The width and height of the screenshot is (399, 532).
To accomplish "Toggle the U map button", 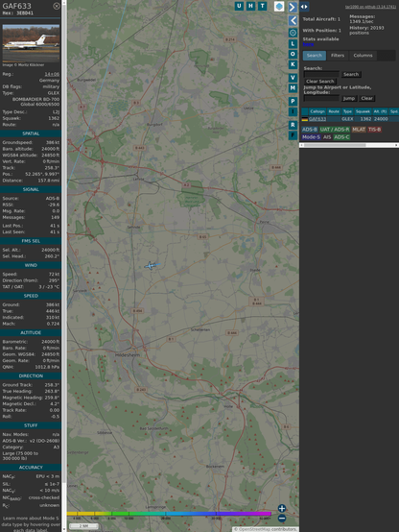I will click(x=239, y=6).
